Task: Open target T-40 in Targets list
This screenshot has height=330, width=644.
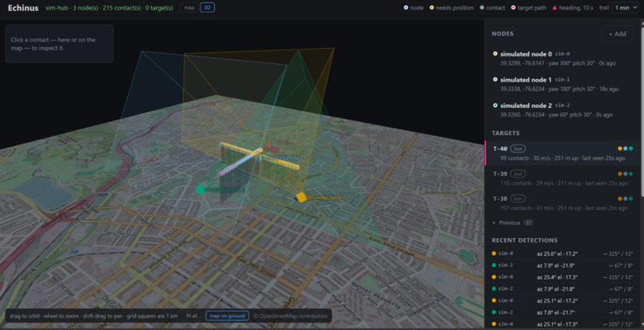Action: (563, 153)
